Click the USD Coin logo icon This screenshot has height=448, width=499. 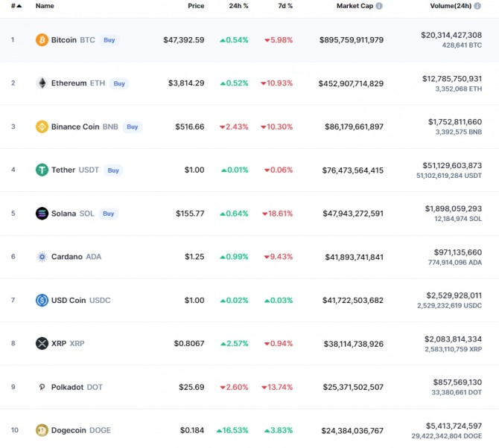(42, 300)
